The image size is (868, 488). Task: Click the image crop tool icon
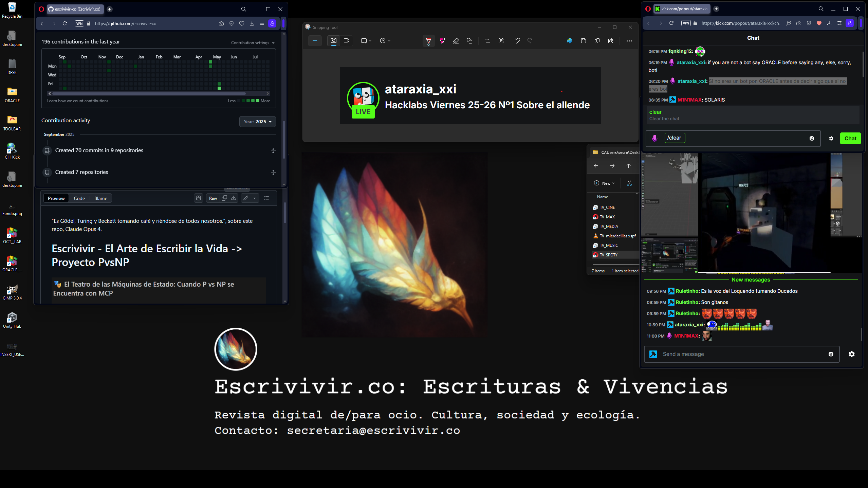click(x=487, y=41)
